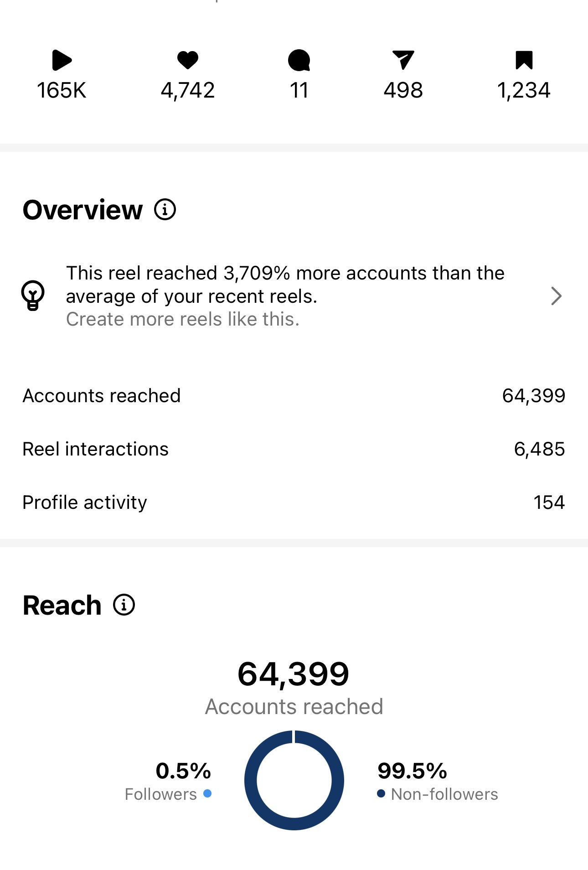Tap the donut reach chart

294,780
